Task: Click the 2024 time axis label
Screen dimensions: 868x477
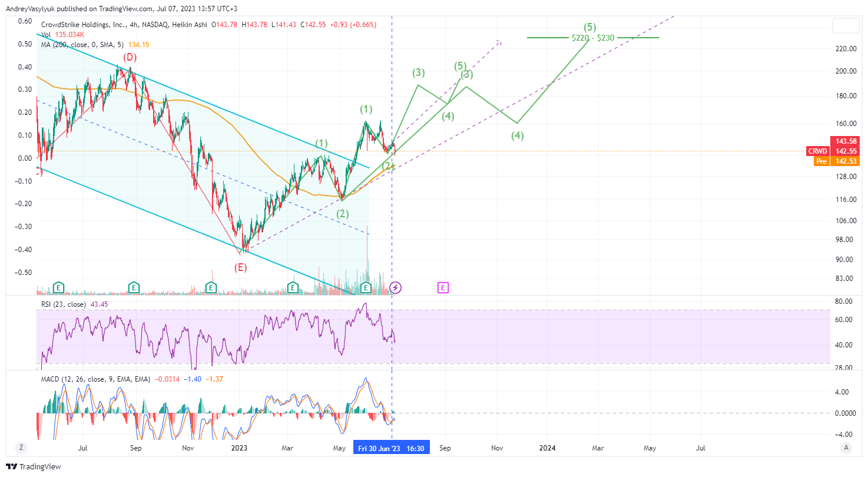Action: tap(547, 448)
